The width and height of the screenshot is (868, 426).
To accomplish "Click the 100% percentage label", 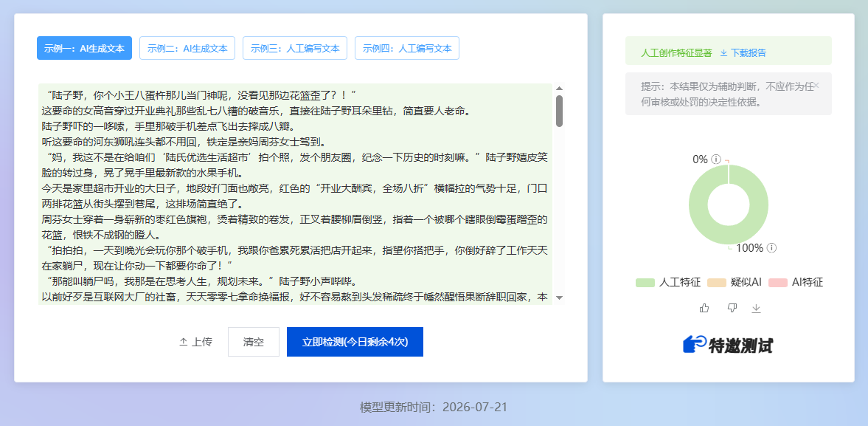I will click(x=749, y=247).
